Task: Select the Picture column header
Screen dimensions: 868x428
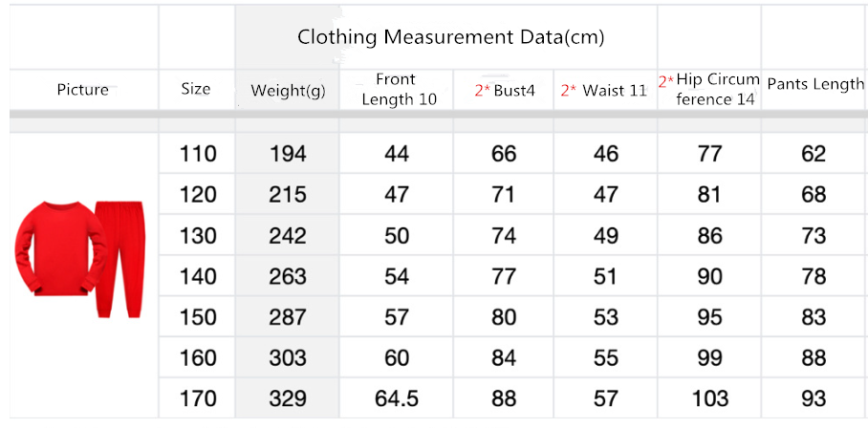Action: pyautogui.click(x=83, y=90)
